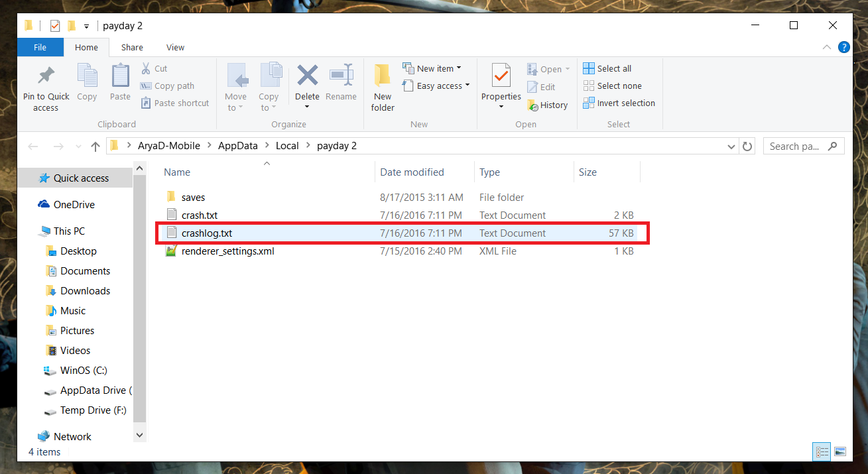Click the Properties icon
Viewport: 868px width, 474px height.
501,76
